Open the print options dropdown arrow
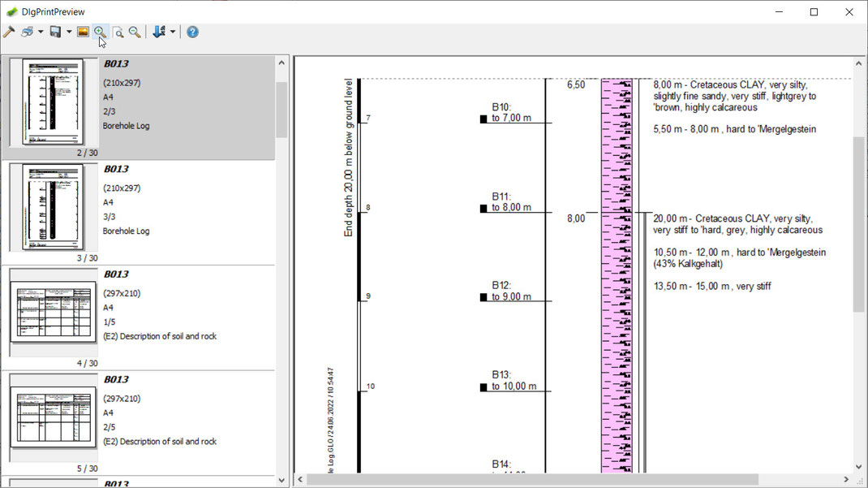Viewport: 868px width, 488px height. click(41, 32)
